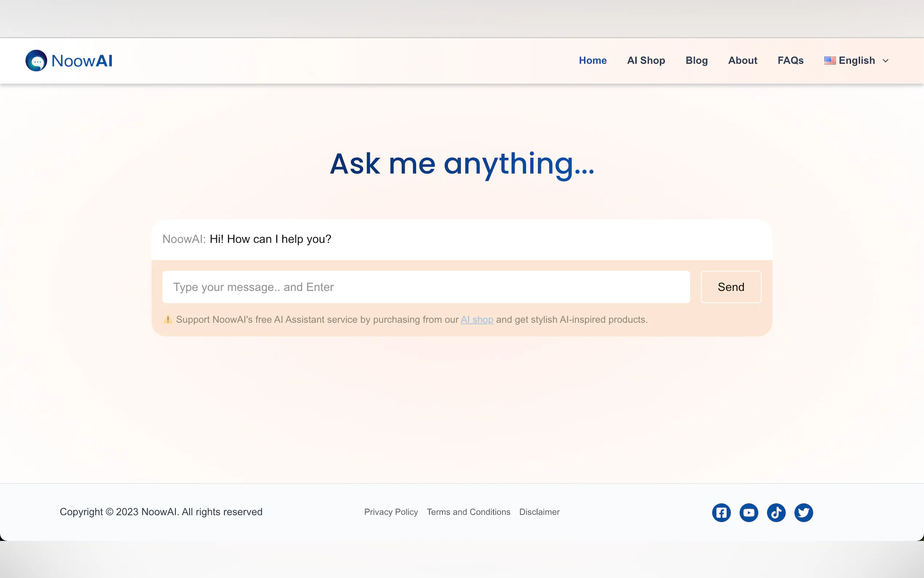924x578 pixels.
Task: Click the US flag language icon
Action: tap(830, 60)
